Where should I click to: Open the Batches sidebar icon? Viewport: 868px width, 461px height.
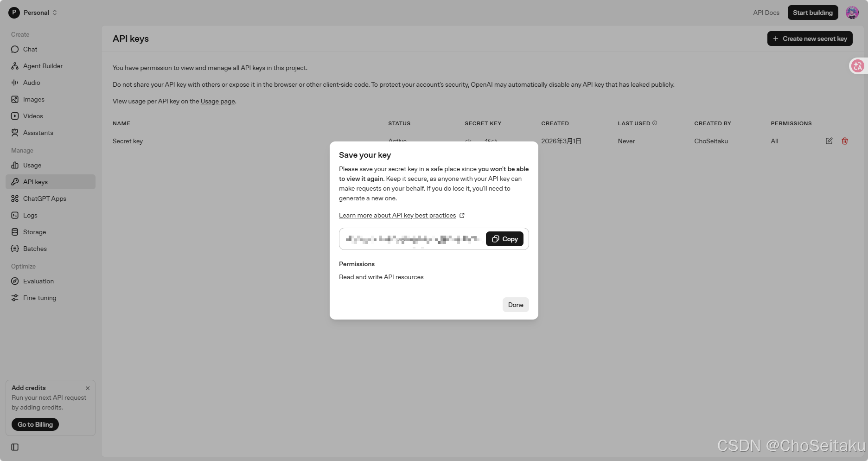pyautogui.click(x=15, y=249)
